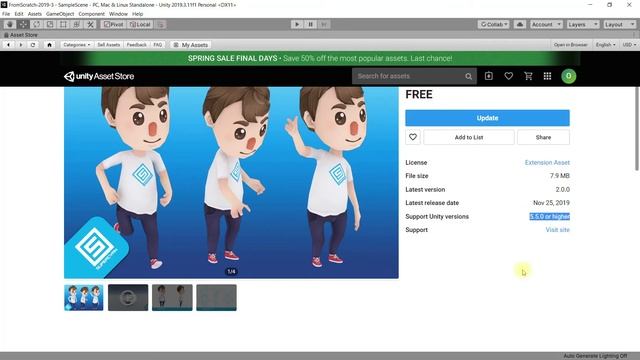Open the Layers dropdown

[x=582, y=24]
